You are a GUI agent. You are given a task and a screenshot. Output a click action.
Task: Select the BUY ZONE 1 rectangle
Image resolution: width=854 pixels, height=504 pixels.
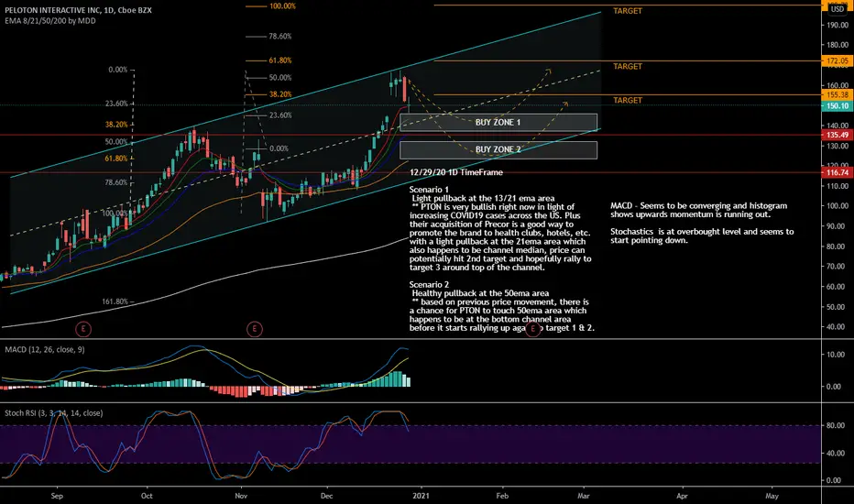point(498,122)
